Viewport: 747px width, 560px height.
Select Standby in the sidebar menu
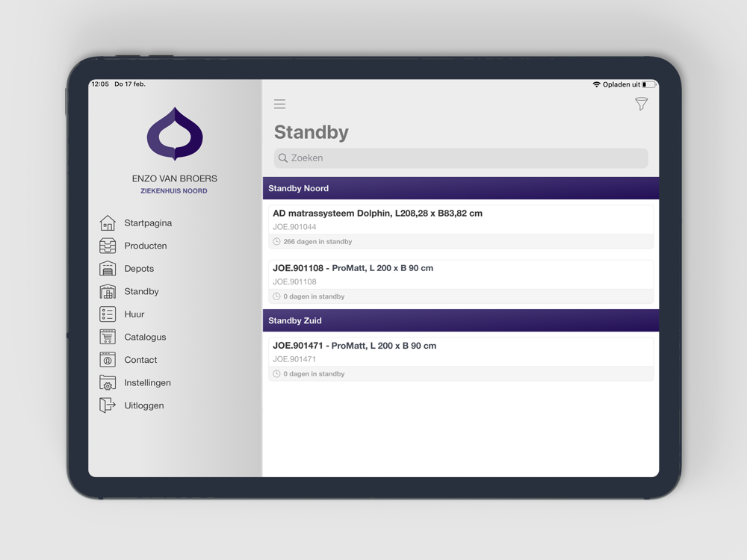coord(141,291)
